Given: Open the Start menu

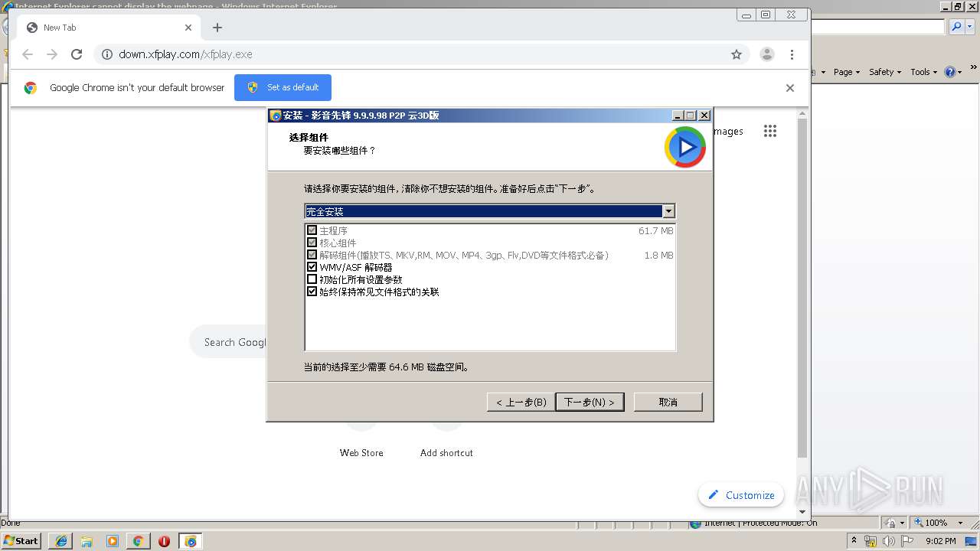Looking at the screenshot, I should 21,541.
